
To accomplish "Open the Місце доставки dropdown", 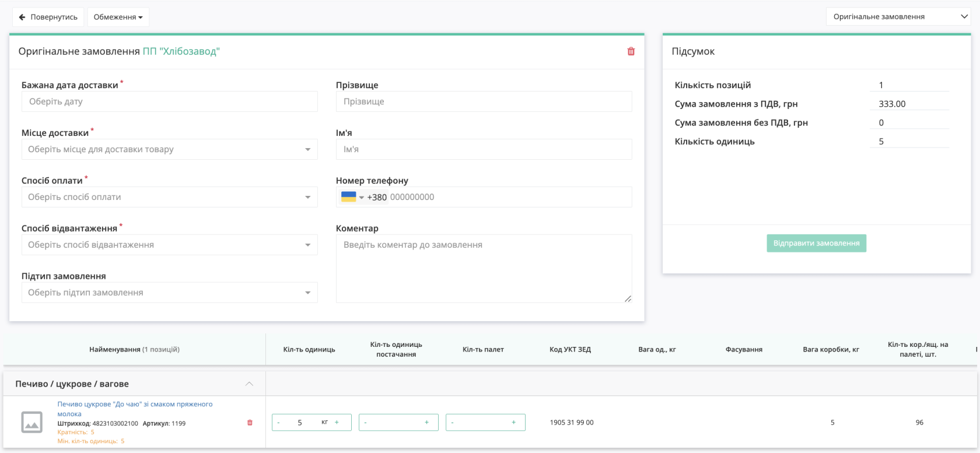I will (170, 149).
